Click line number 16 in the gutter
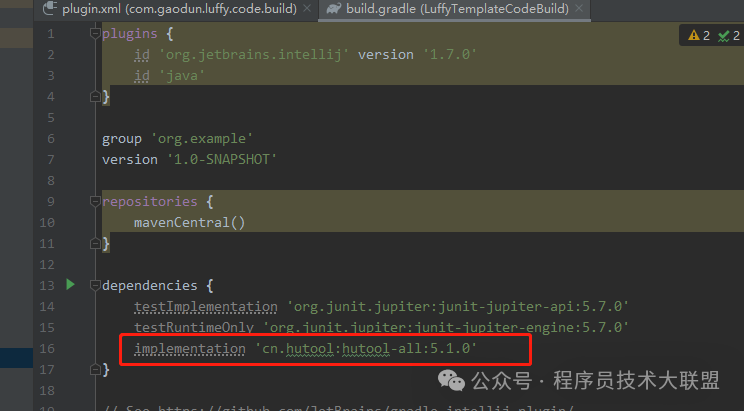This screenshot has height=411, width=744. [x=46, y=348]
